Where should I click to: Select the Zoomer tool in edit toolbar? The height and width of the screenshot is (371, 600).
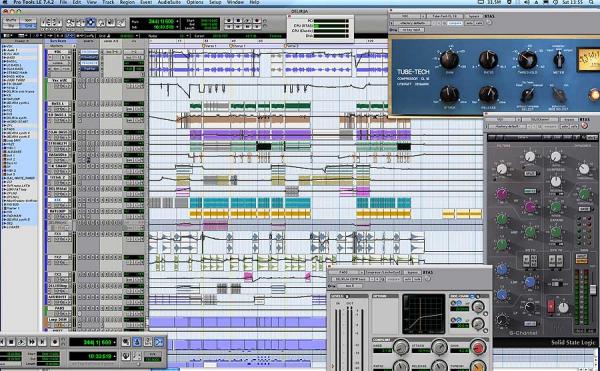point(70,22)
